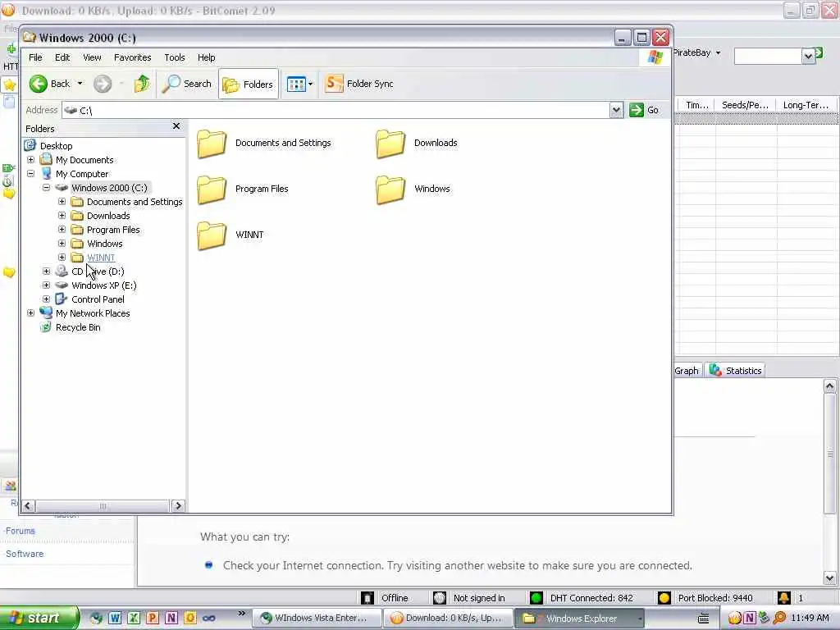Screen dimensions: 840x630
Task: Click the Windows Explorer taskbar button
Action: coord(581,619)
